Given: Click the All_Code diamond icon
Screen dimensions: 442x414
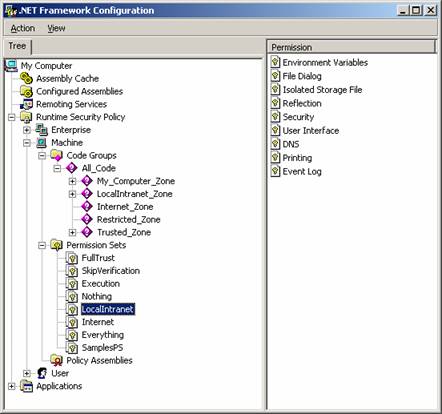Looking at the screenshot, I should pyautogui.click(x=72, y=168).
